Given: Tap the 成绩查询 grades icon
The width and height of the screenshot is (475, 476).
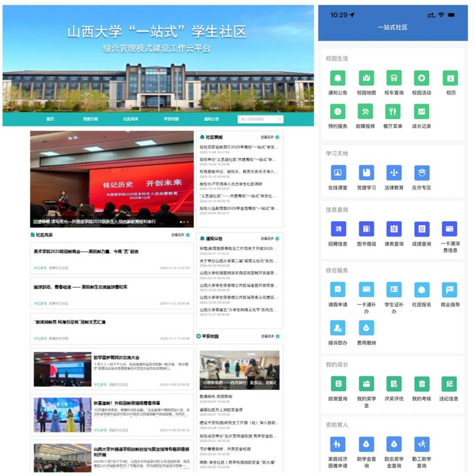Looking at the screenshot, I should pos(422,229).
